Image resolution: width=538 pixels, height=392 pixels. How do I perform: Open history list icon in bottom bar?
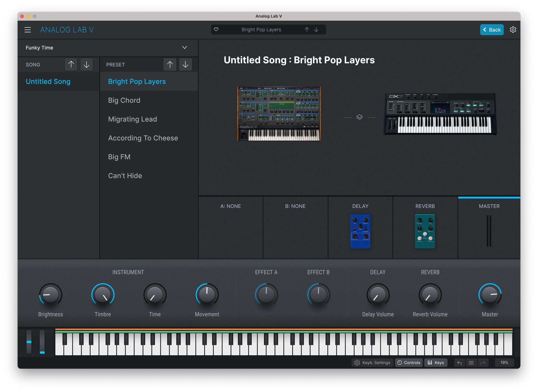(x=471, y=363)
